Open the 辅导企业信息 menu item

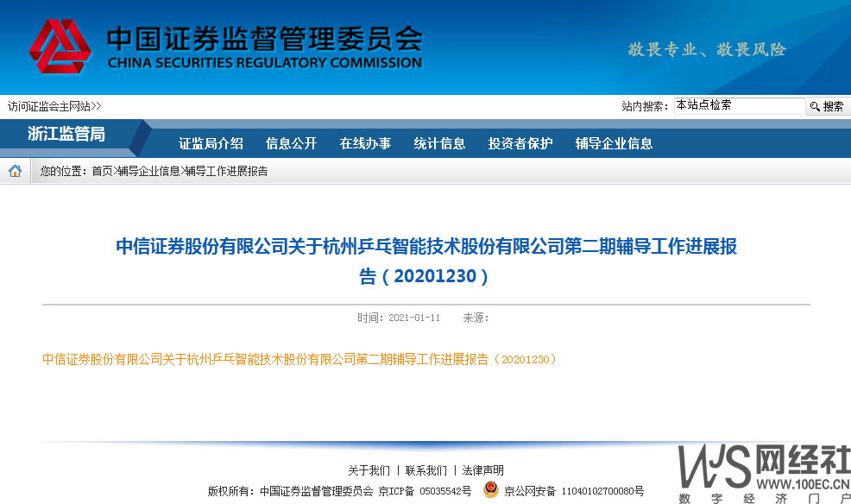click(x=614, y=143)
